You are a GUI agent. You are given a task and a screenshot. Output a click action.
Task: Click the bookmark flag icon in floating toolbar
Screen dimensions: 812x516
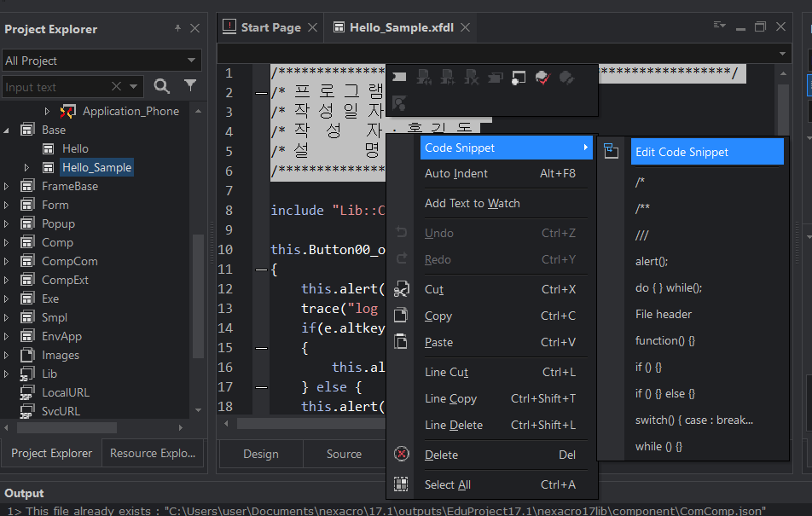399,78
